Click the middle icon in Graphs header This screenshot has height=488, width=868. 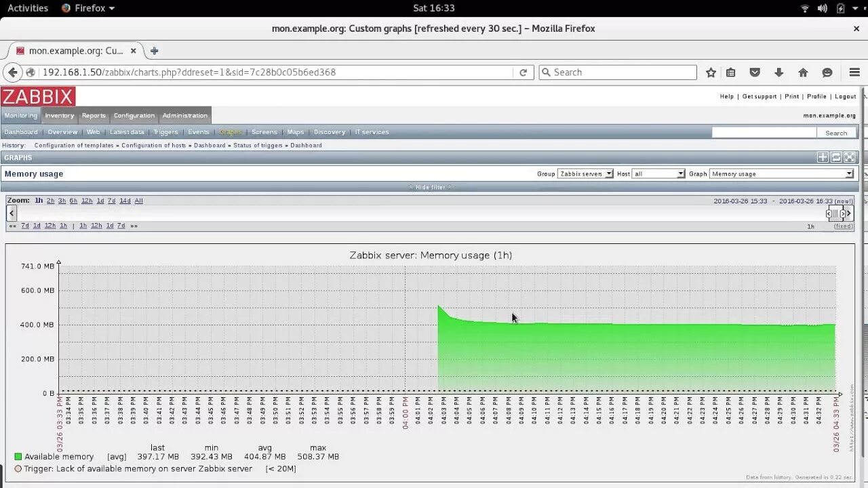click(x=836, y=157)
